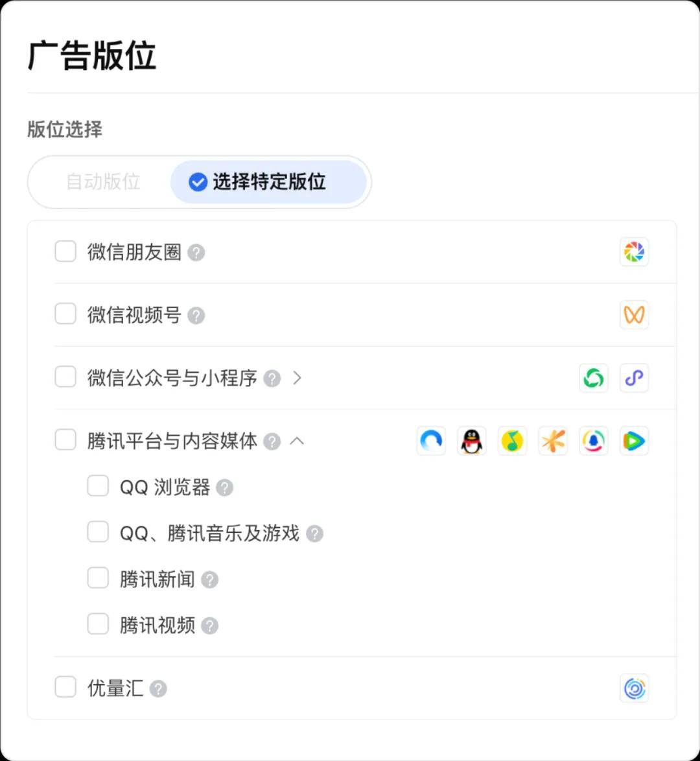Open help tooltip next to 优量汇
Screen dimensions: 700x761
pyautogui.click(x=158, y=688)
